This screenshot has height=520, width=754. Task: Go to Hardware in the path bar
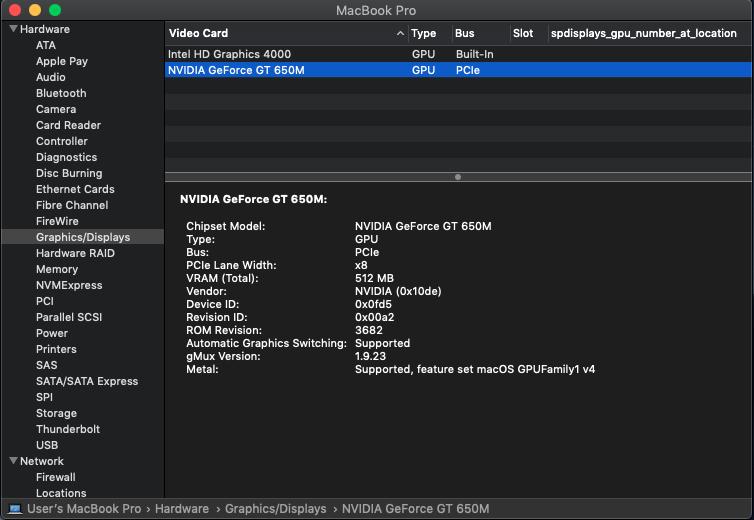click(x=182, y=508)
